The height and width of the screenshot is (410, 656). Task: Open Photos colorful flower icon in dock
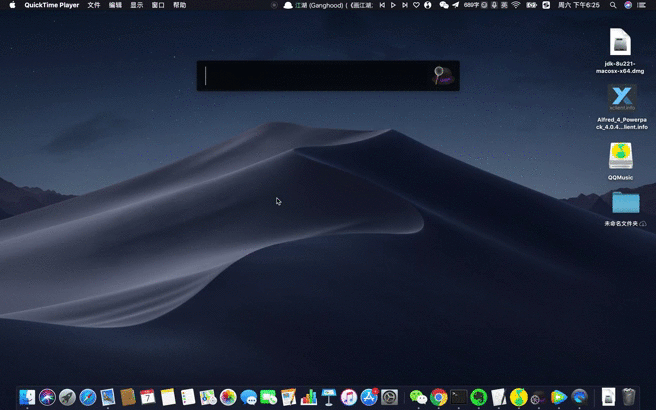point(228,397)
